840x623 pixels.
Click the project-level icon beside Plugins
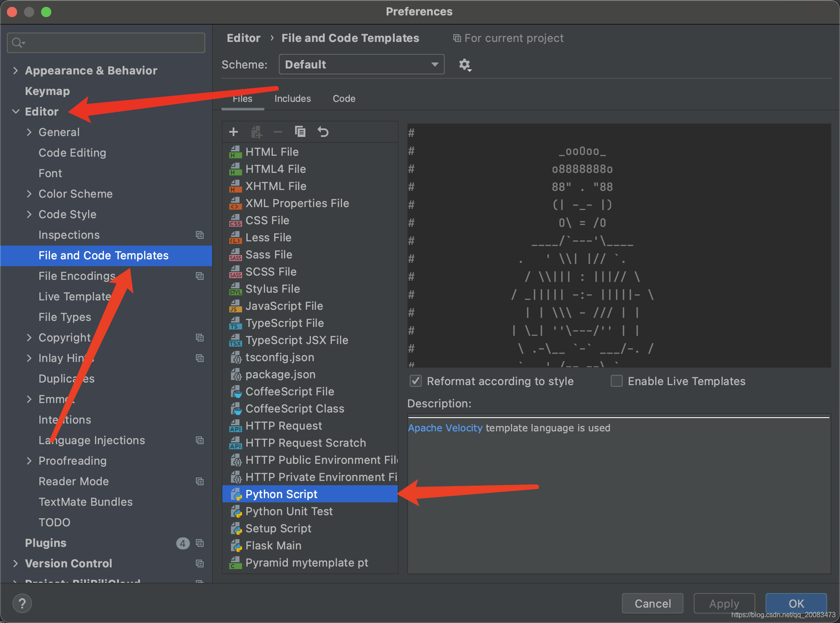pos(200,543)
